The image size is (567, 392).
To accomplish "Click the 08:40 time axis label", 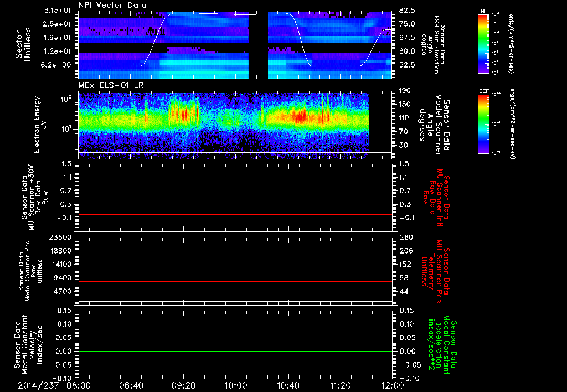I will (131, 385).
